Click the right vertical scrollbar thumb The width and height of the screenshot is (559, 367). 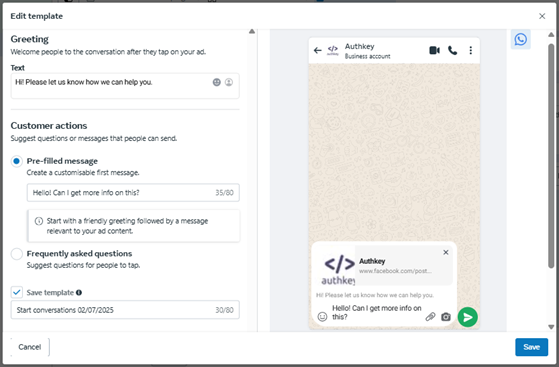pyautogui.click(x=551, y=156)
